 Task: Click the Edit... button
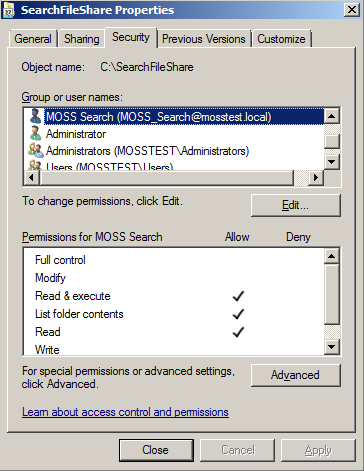296,205
